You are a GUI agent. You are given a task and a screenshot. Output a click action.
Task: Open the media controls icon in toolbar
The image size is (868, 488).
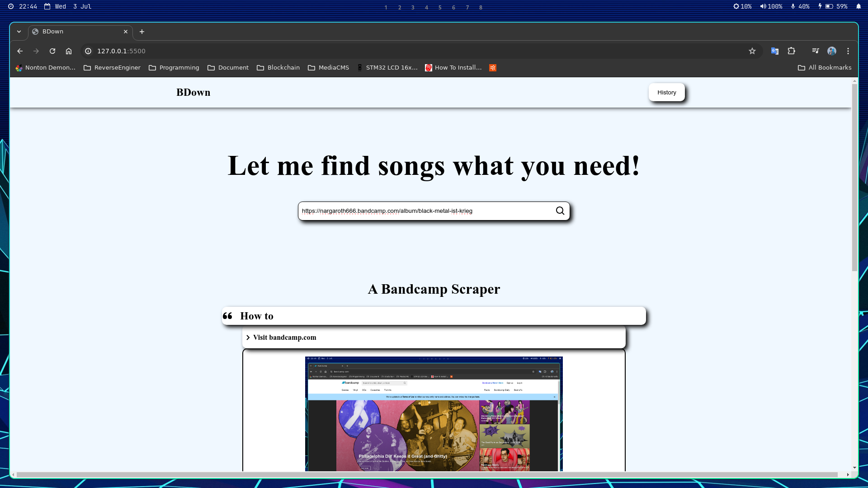tap(815, 51)
